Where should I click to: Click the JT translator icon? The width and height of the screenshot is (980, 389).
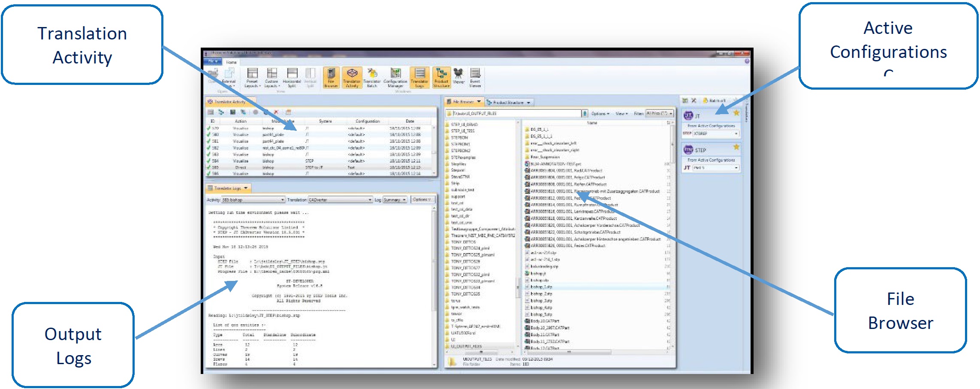click(x=688, y=115)
